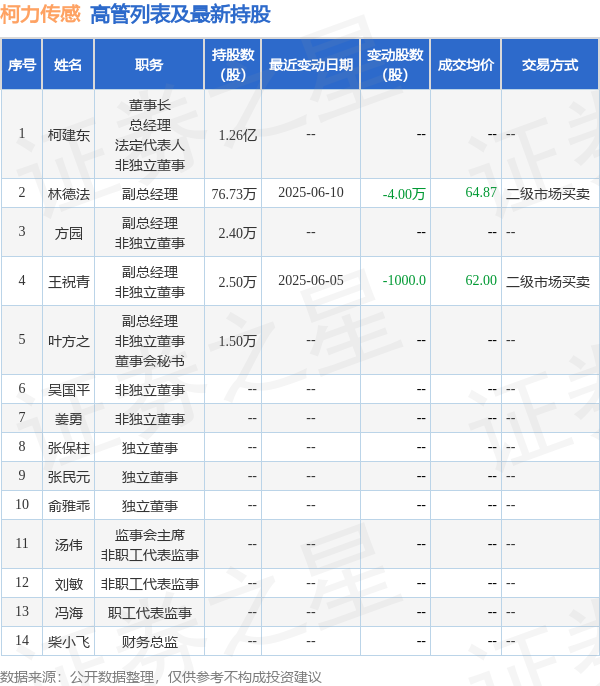Click the date 2025-06-10
Image resolution: width=600 pixels, height=686 pixels.
[311, 192]
